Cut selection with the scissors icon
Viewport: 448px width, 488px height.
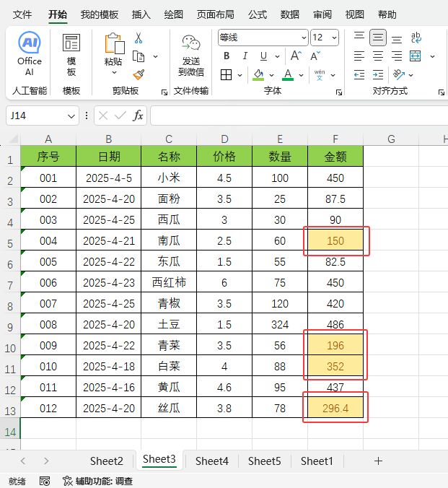coord(138,38)
